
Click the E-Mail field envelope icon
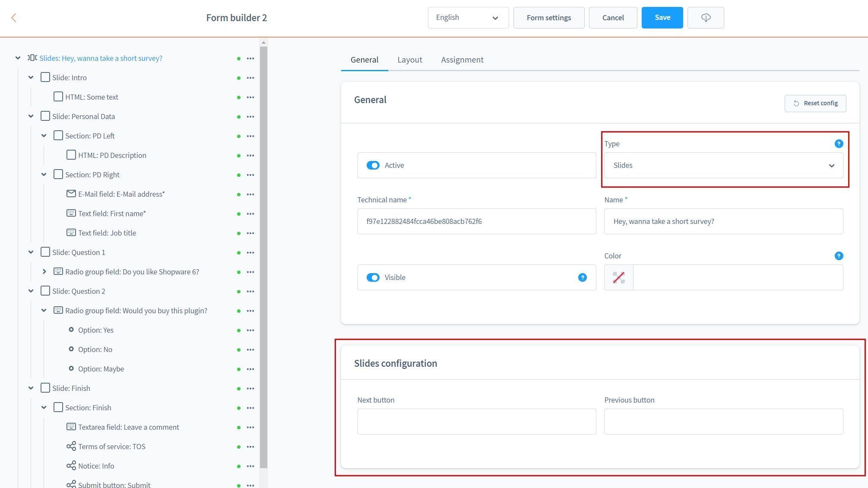click(x=71, y=194)
